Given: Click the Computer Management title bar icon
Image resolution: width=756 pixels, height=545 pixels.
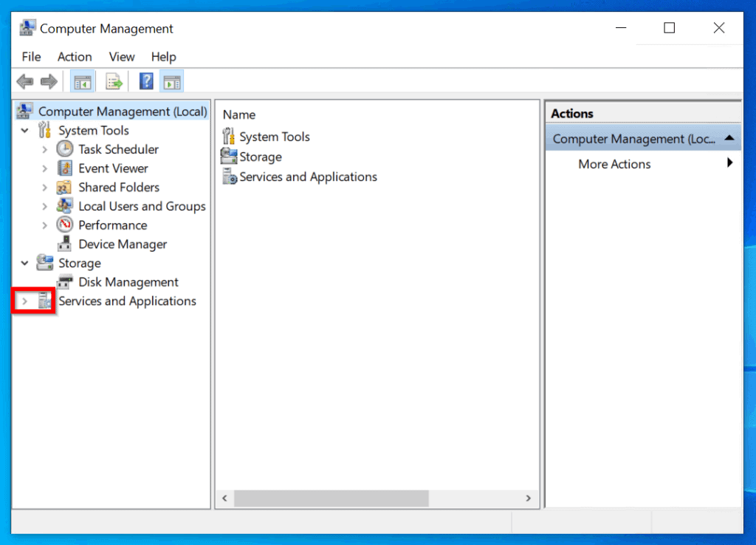Looking at the screenshot, I should pyautogui.click(x=27, y=28).
